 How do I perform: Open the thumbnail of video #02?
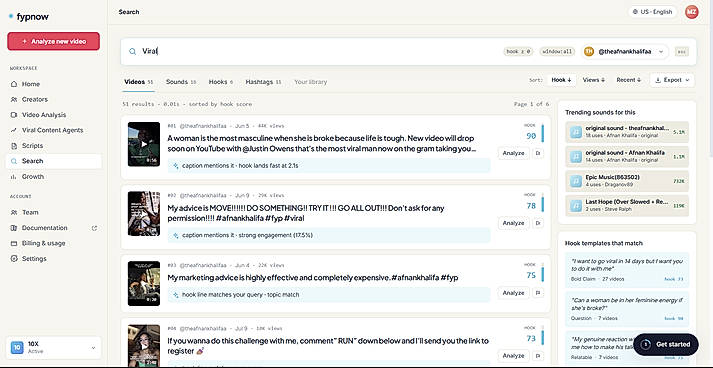[144, 213]
